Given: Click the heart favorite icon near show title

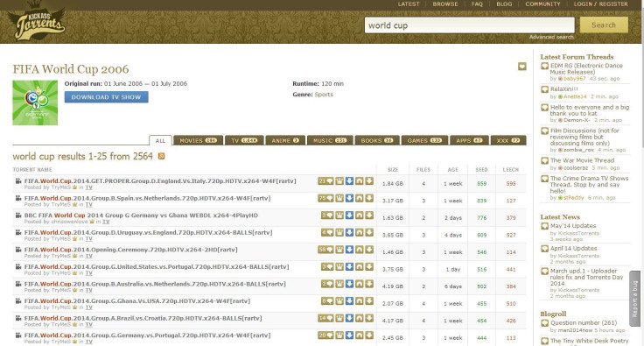Looking at the screenshot, I should tap(522, 67).
